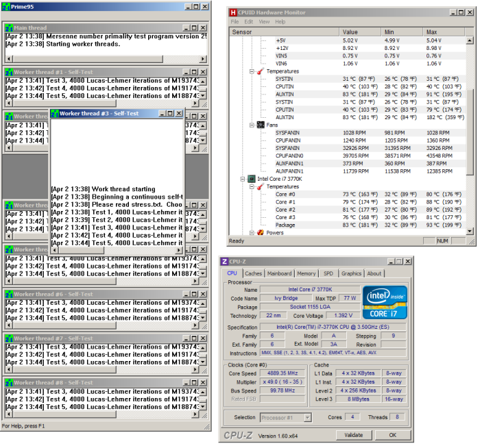The width and height of the screenshot is (480, 448).
Task: Click the mainboard Temperatures thermometer icon
Action: pos(261,71)
